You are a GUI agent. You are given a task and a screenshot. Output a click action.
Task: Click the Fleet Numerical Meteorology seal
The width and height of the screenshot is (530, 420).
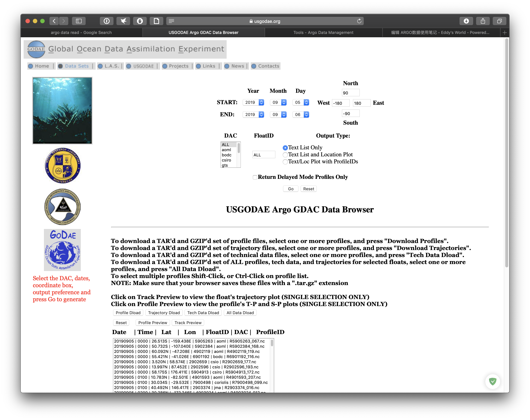pos(62,207)
